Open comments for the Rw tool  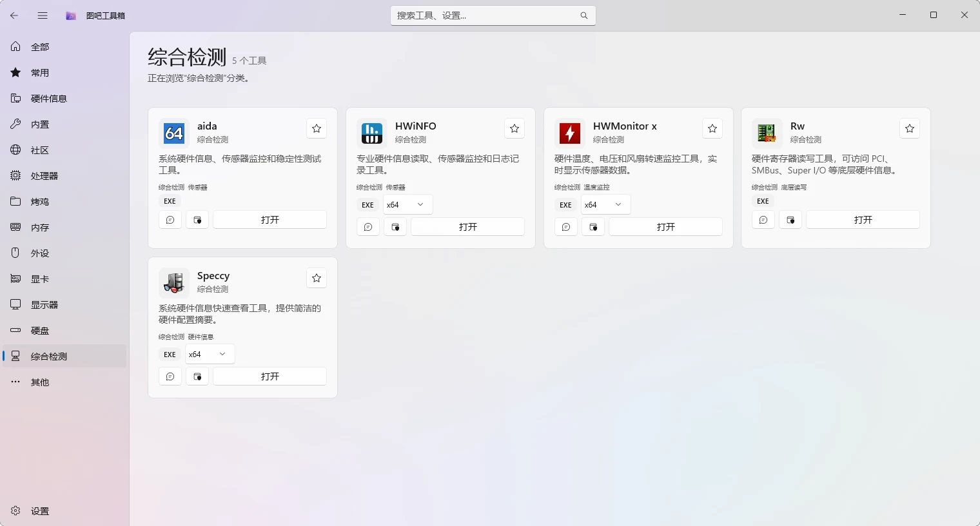(x=763, y=220)
